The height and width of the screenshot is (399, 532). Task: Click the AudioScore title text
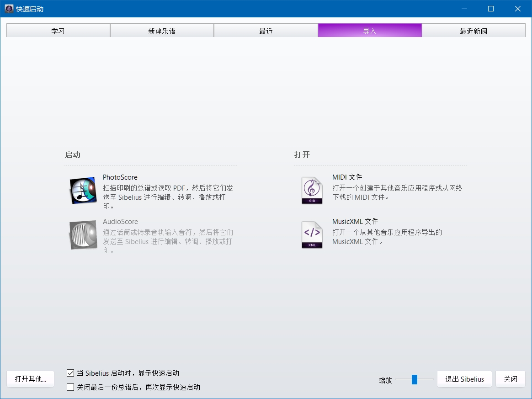pos(121,222)
